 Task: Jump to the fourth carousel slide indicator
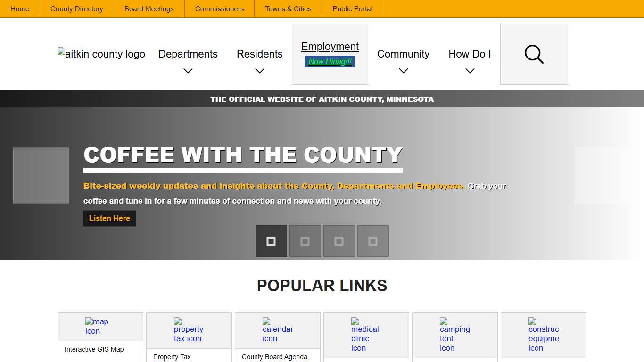pyautogui.click(x=373, y=241)
